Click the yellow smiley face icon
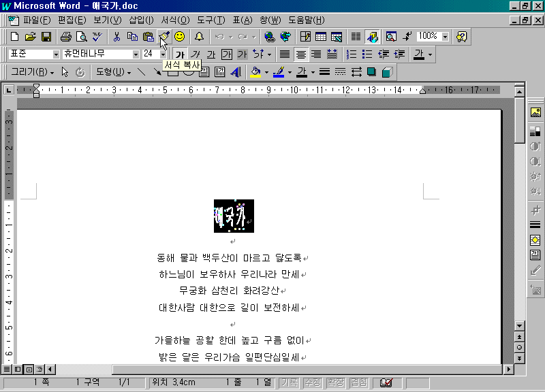Screen dimensions: 545x392 [180, 37]
